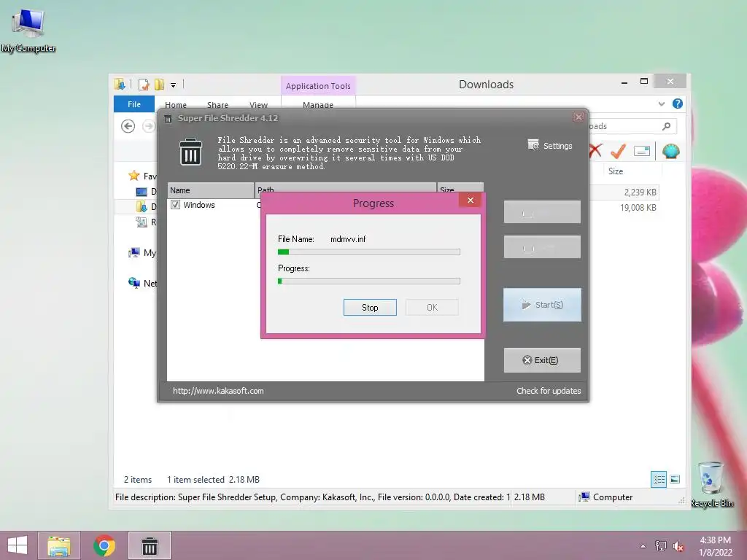Viewport: 747px width, 560px height.
Task: Select Favorites in navigation pane
Action: click(143, 176)
